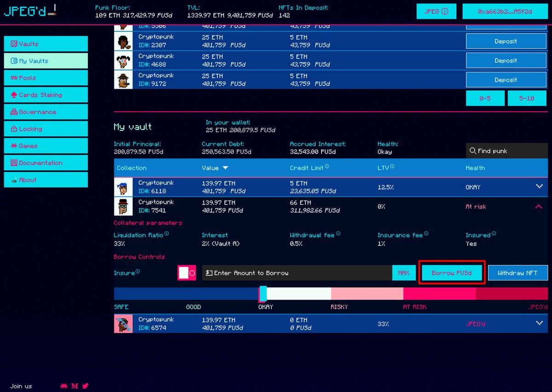Click the info icon beside Insurance fee
The width and height of the screenshot is (552, 392).
(426, 234)
